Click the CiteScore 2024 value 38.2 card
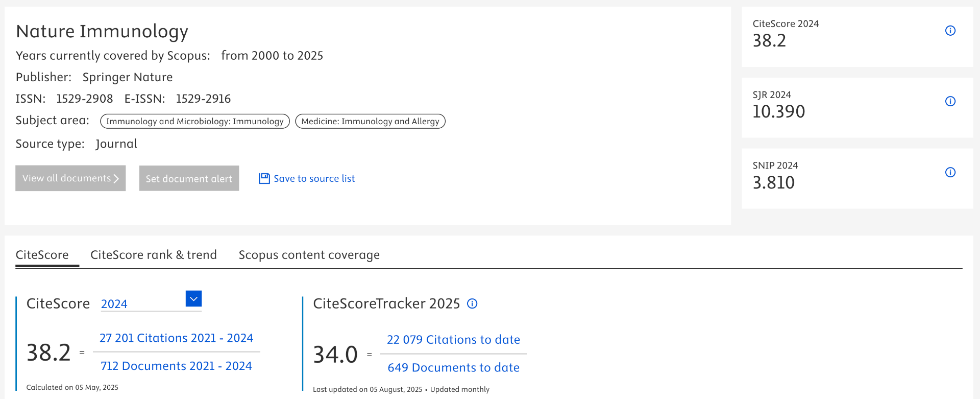The height and width of the screenshot is (399, 980). pos(857,37)
